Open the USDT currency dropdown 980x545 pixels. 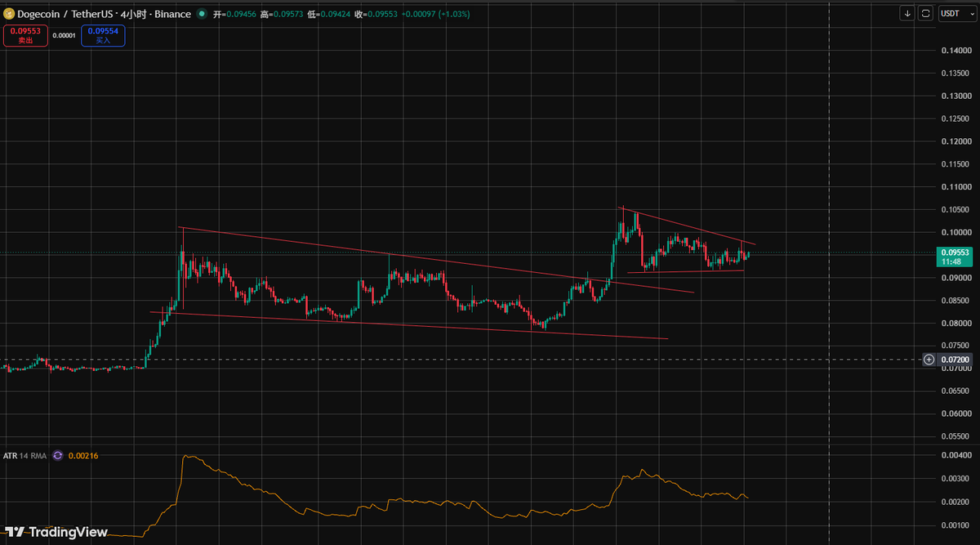tap(957, 13)
